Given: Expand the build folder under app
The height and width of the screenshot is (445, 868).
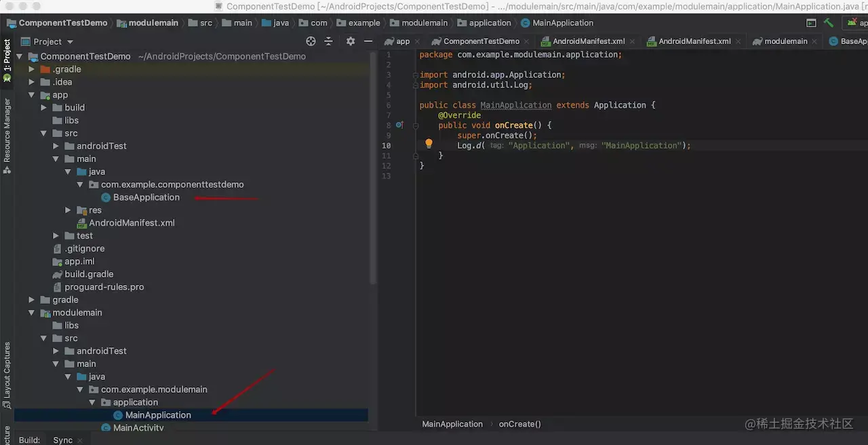Looking at the screenshot, I should pyautogui.click(x=43, y=107).
